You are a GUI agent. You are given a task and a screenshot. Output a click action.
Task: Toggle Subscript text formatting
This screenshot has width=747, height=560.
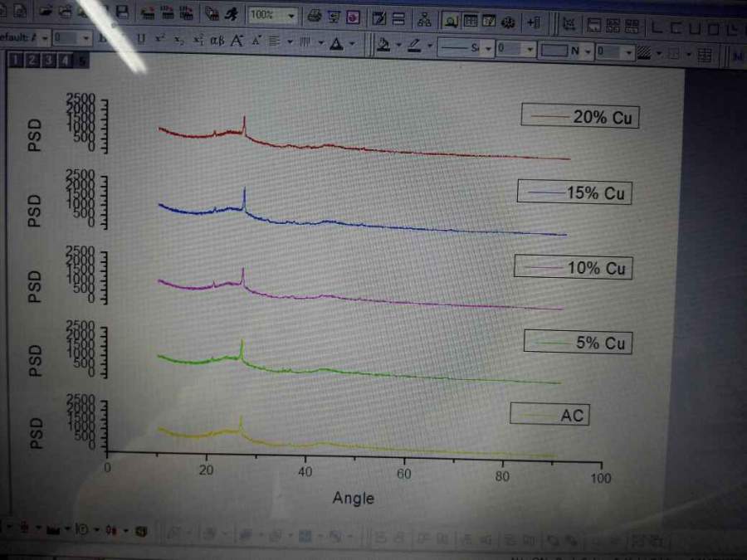pyautogui.click(x=178, y=40)
